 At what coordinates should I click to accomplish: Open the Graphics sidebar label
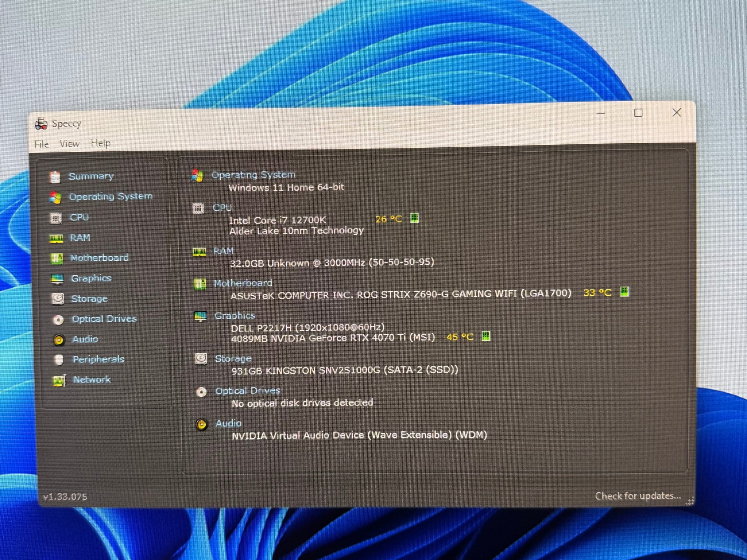tap(91, 279)
